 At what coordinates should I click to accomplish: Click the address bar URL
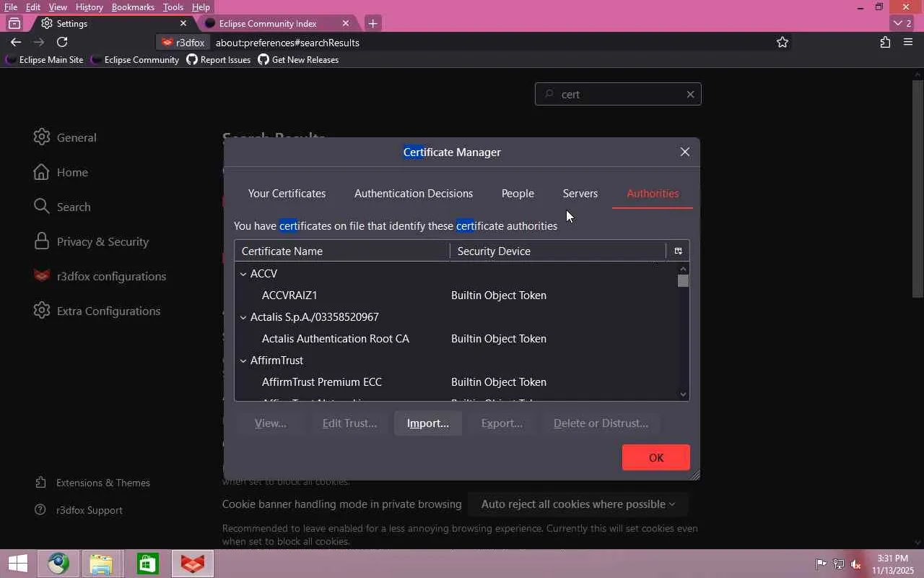(x=287, y=43)
